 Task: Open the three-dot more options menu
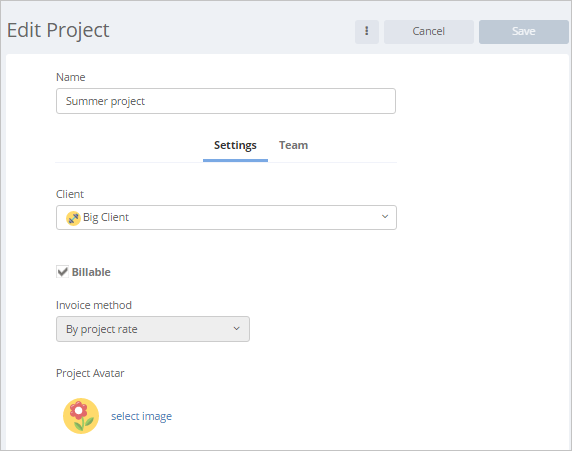click(367, 32)
